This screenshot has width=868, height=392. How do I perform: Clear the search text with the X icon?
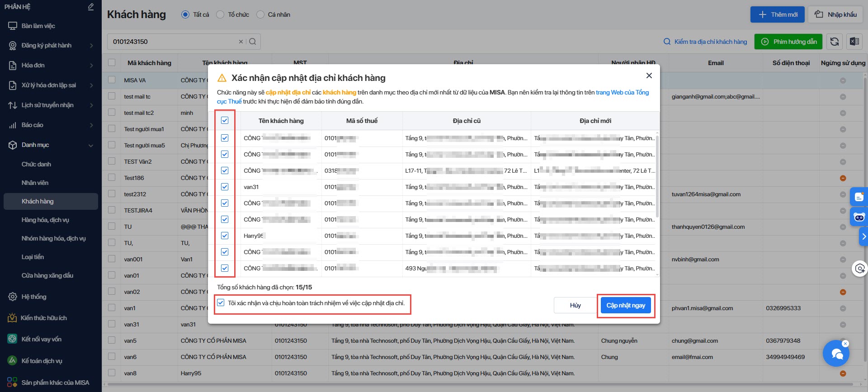point(241,42)
